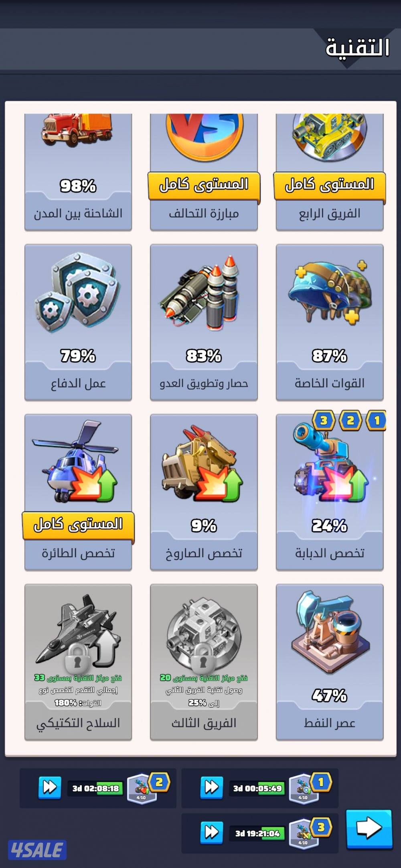401x868 pixels.
Task: Tap the 3d 19:21:04 timer bar
Action: coord(257,833)
